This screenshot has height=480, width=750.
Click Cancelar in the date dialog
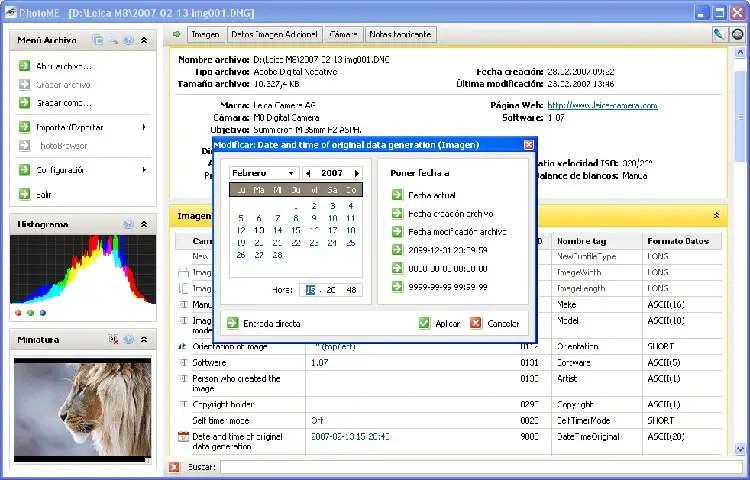point(495,324)
